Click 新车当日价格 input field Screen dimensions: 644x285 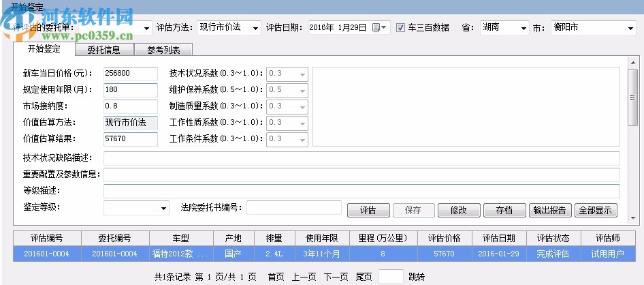coord(131,74)
